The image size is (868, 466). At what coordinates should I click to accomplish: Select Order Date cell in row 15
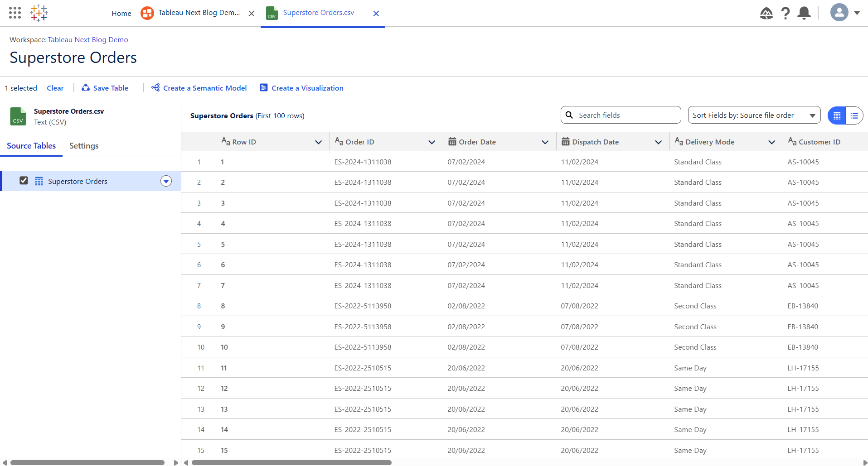pos(499,450)
